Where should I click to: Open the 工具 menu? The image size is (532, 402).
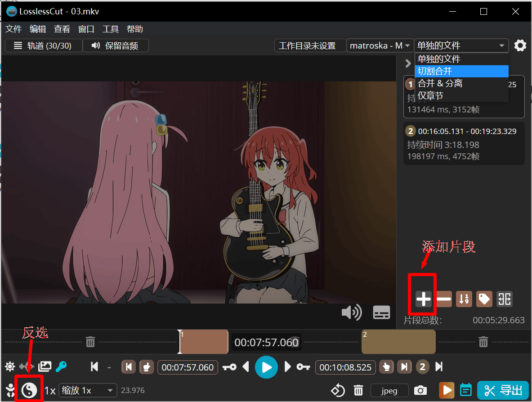111,29
